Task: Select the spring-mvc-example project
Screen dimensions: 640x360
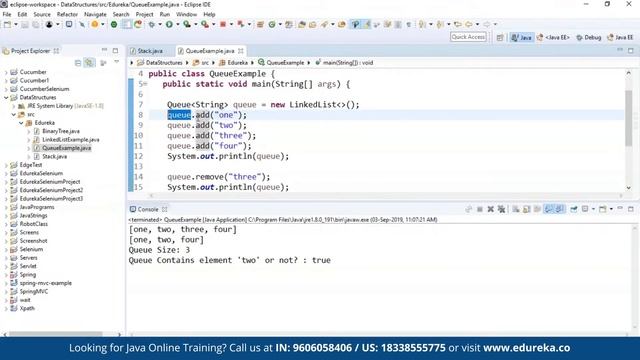Action: [x=45, y=283]
